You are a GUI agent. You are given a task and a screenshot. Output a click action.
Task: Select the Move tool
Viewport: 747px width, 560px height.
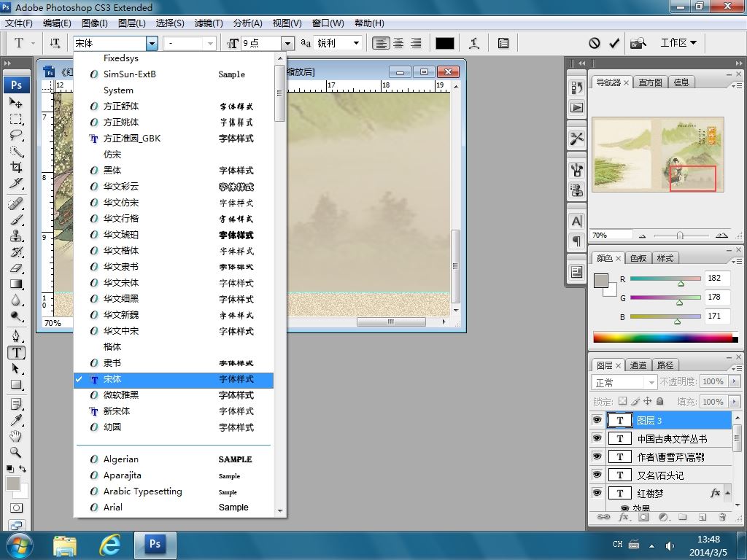pos(16,103)
